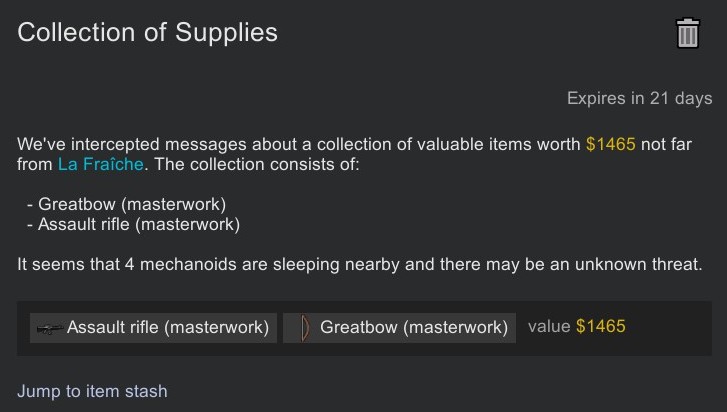Screen dimensions: 727x412
Task: Click the 'not far' text after the price
Action: click(x=666, y=144)
